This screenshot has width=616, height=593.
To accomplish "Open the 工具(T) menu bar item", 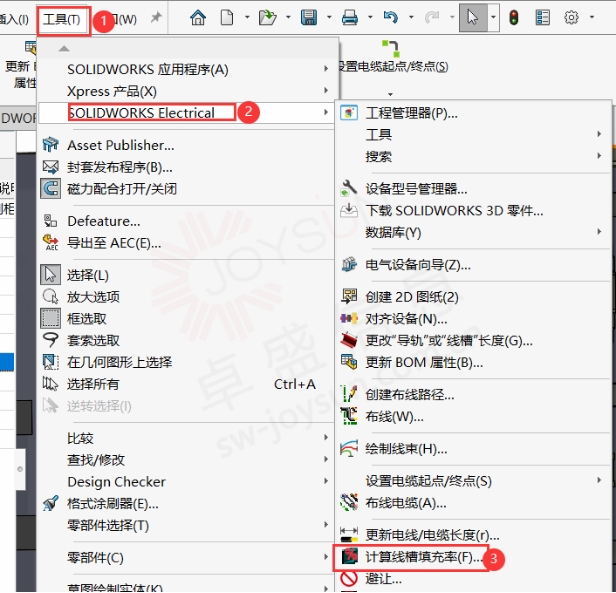I will pyautogui.click(x=62, y=19).
